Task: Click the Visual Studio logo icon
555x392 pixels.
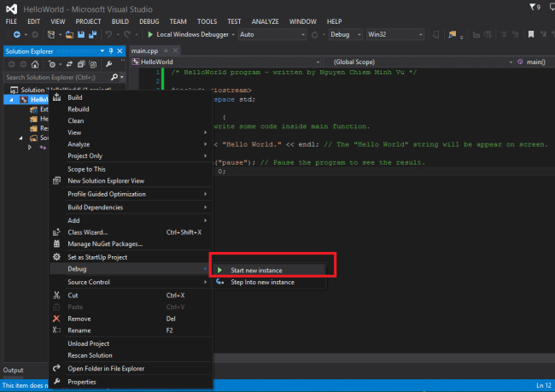Action: coord(11,9)
